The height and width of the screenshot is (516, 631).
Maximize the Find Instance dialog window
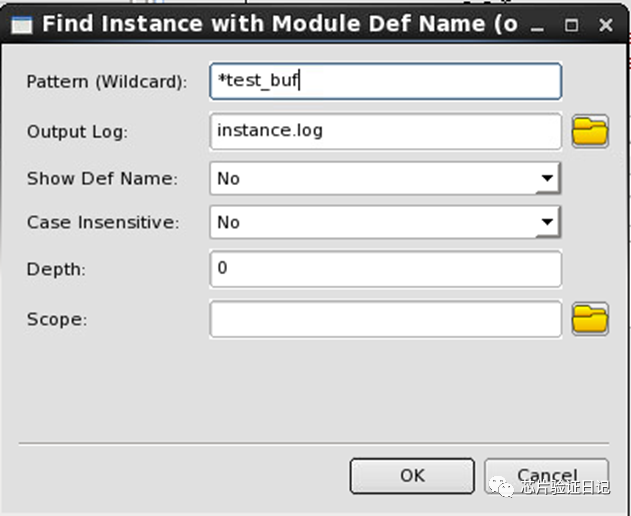click(x=571, y=25)
